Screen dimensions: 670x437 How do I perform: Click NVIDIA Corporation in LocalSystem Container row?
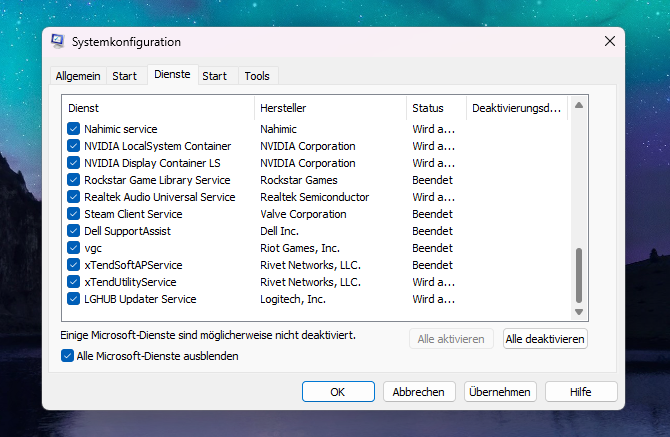308,146
